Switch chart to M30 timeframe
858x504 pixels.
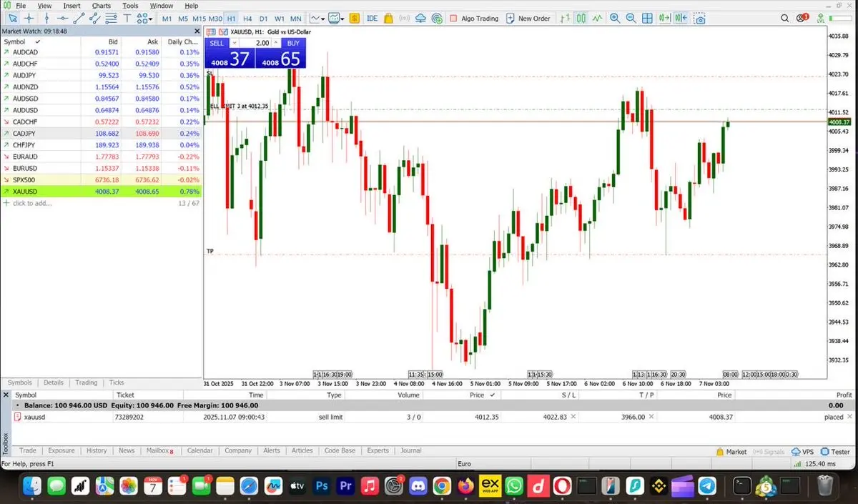point(215,18)
